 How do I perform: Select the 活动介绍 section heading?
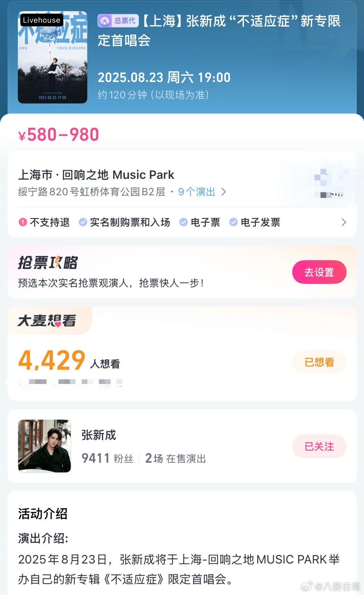(x=43, y=514)
